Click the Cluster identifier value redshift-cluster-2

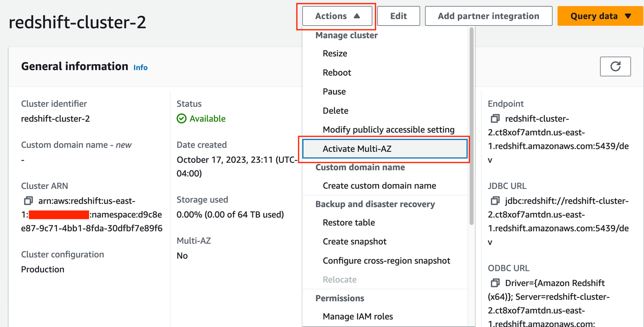tap(55, 119)
